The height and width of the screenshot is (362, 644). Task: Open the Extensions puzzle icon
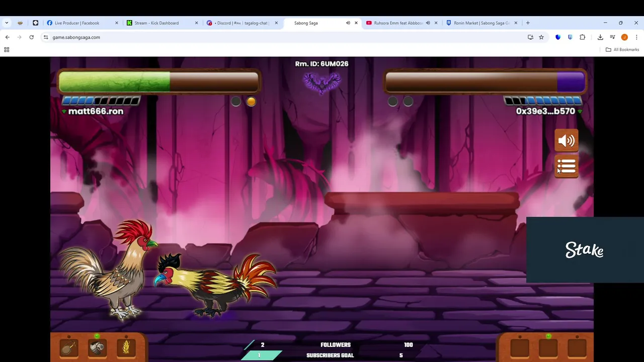point(582,37)
